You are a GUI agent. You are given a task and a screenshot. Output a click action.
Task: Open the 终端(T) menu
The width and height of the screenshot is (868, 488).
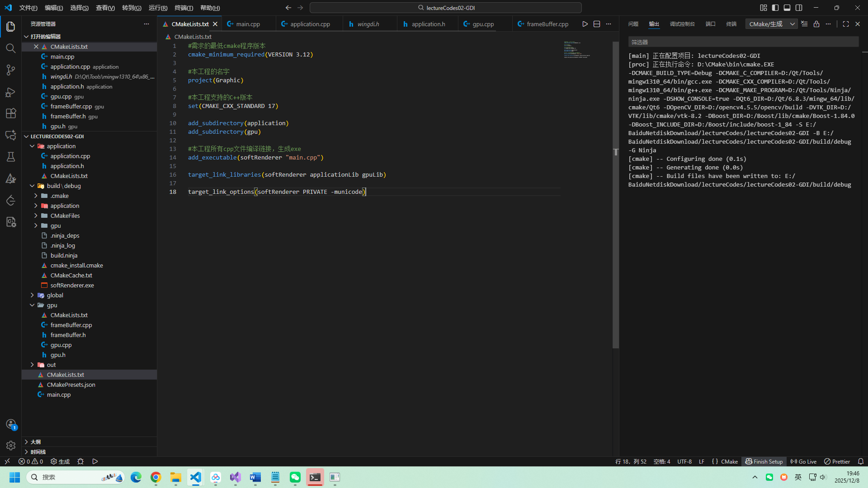click(184, 8)
